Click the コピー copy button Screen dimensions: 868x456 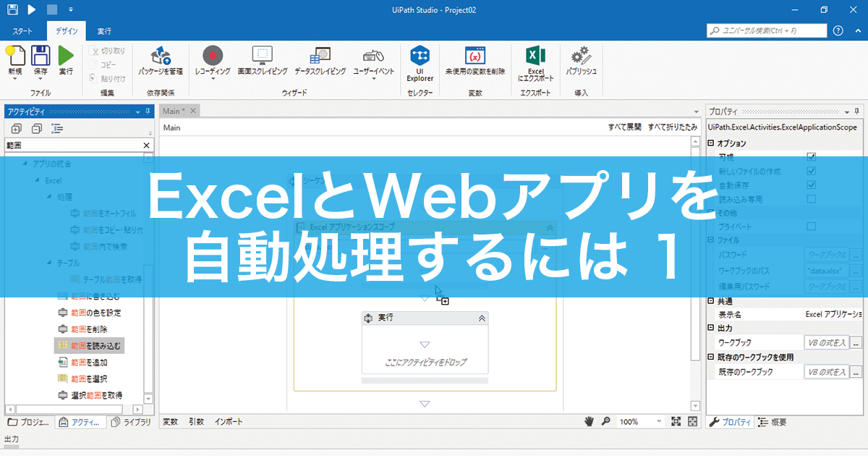[x=103, y=64]
